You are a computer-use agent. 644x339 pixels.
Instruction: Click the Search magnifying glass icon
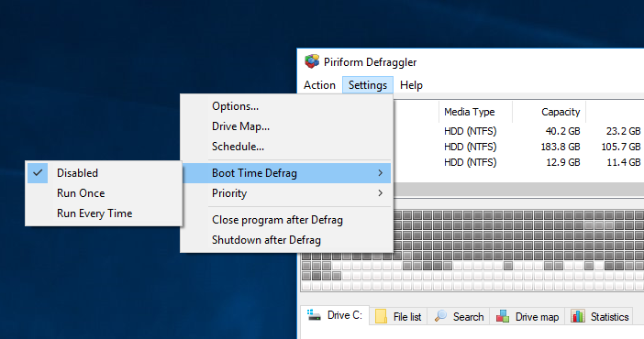pyautogui.click(x=440, y=316)
